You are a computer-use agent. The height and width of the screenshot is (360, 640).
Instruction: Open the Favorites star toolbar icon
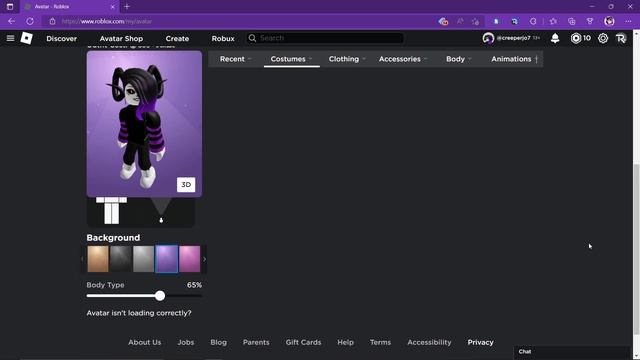(553, 21)
